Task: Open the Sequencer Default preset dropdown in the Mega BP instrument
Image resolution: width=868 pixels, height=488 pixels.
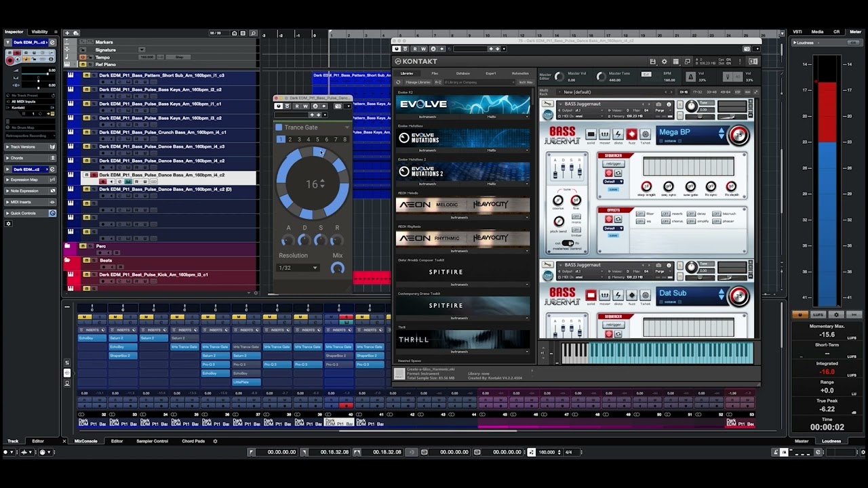Action: 614,182
